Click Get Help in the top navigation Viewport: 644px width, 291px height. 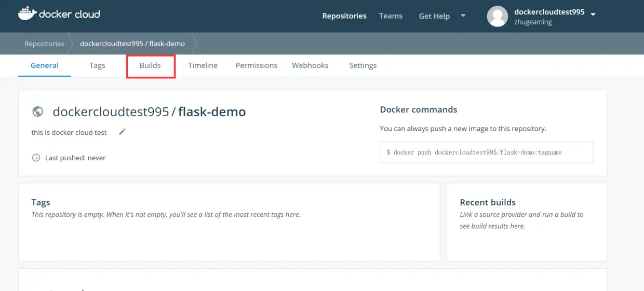pos(434,16)
